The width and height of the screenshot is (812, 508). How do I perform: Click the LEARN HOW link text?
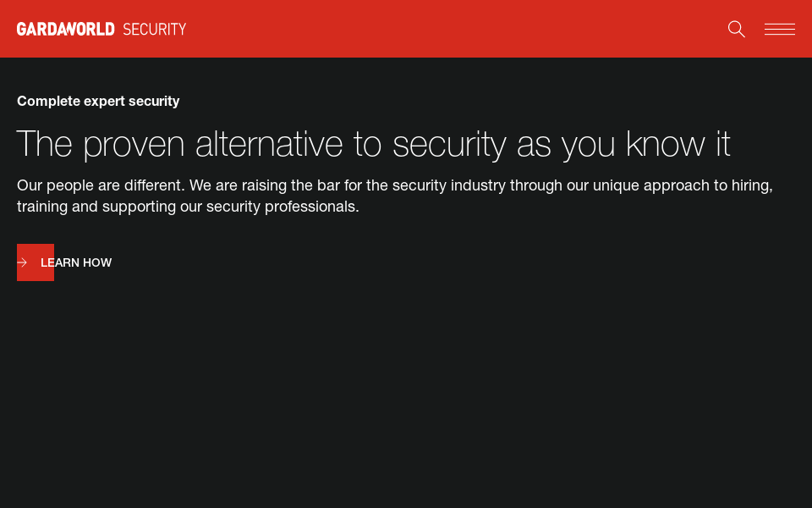(76, 262)
